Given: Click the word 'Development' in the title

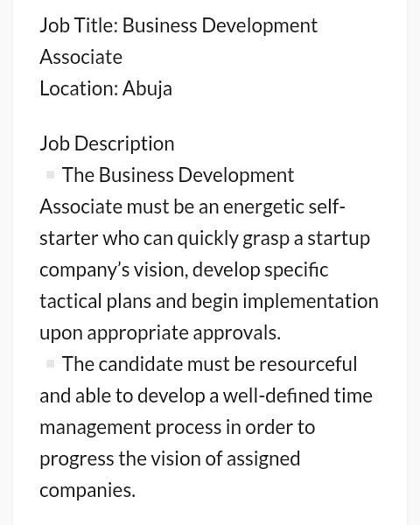Looking at the screenshot, I should (260, 25).
